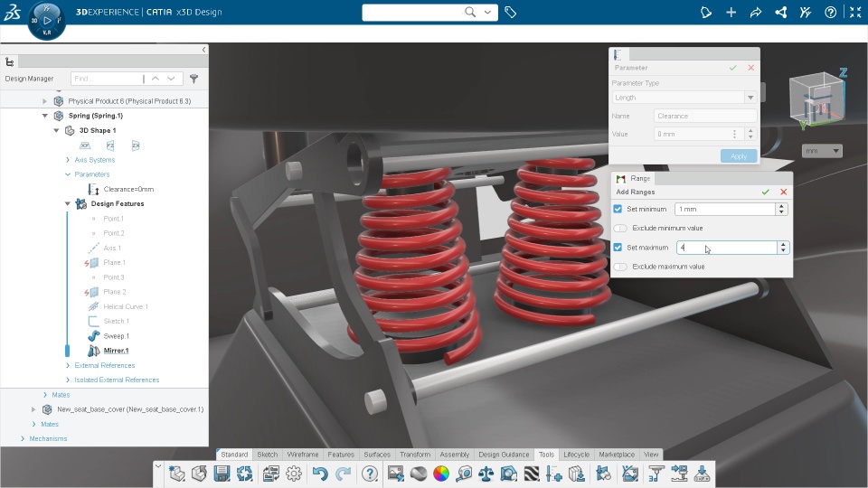Switch to the Wireframe tab
The image size is (868, 488).
click(x=303, y=455)
